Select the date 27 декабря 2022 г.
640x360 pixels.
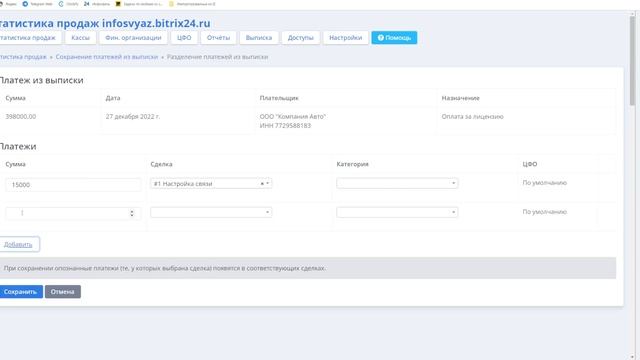[133, 117]
